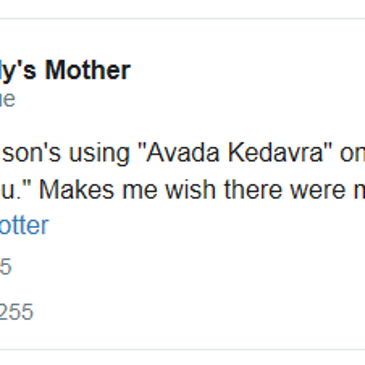Image resolution: width=365 pixels, height=365 pixels.
Task: Click the word "wish" in the second line
Action: 192,190
